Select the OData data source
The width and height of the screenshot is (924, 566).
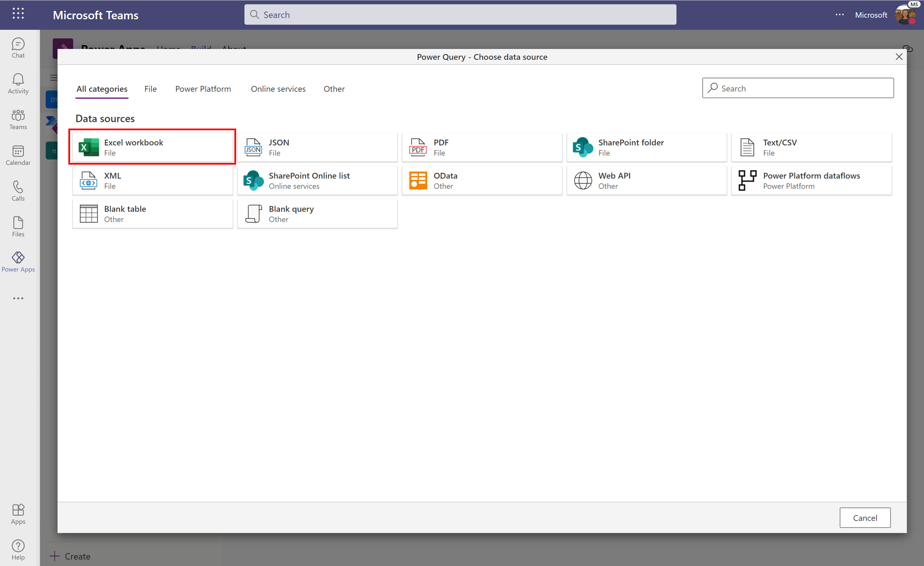(x=482, y=180)
